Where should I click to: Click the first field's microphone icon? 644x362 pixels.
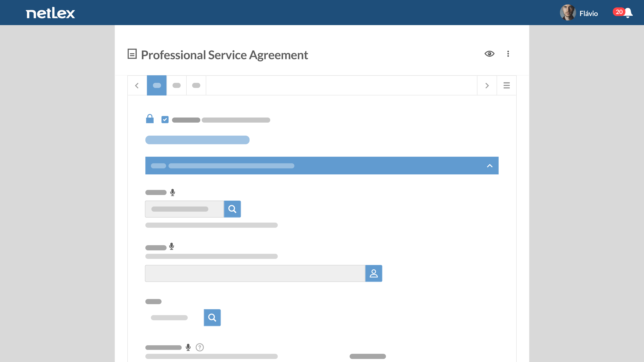point(172,192)
